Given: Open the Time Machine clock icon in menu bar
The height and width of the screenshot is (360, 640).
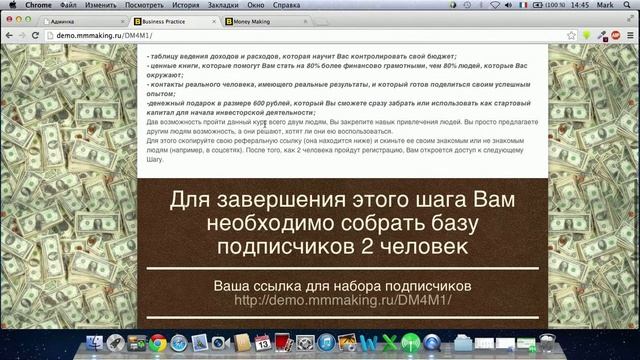Looking at the screenshot, I should click(x=467, y=5).
